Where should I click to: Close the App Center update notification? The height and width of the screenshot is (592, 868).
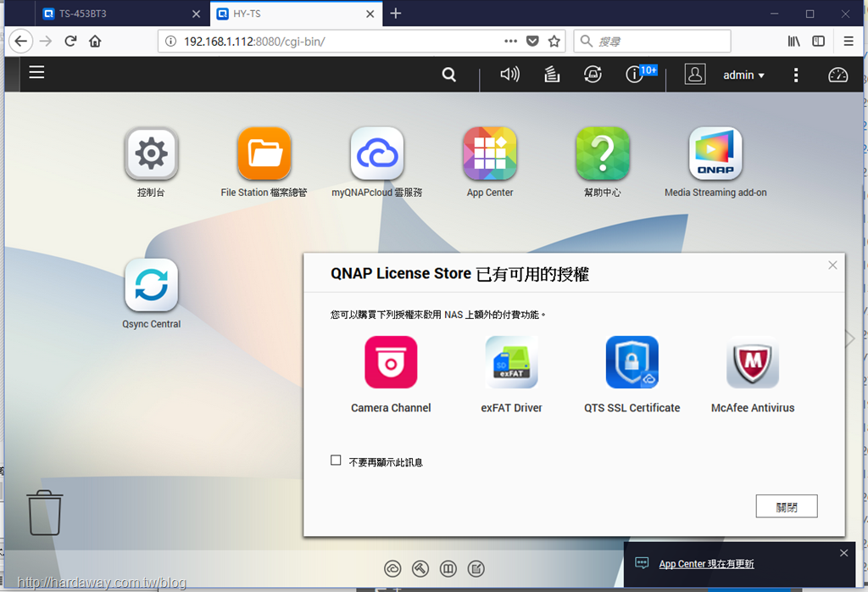843,553
